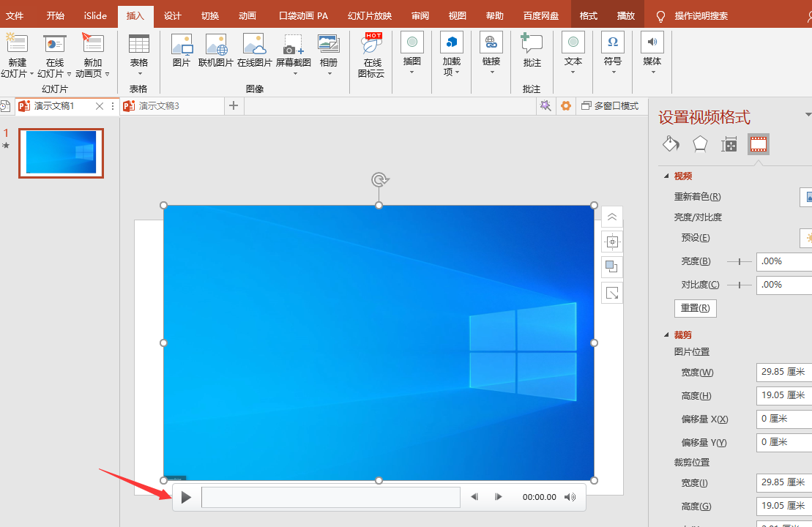Screen dimensions: 812x527
Task: Select the Video filmstrip icon in pane
Action: pyautogui.click(x=758, y=144)
